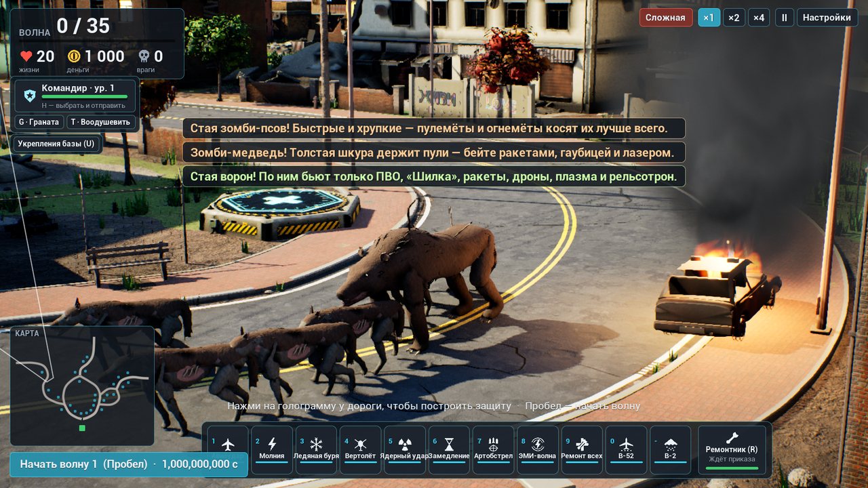The width and height of the screenshot is (868, 488).
Task: Call in the Вертолёт helicopter ability
Action: pyautogui.click(x=360, y=449)
